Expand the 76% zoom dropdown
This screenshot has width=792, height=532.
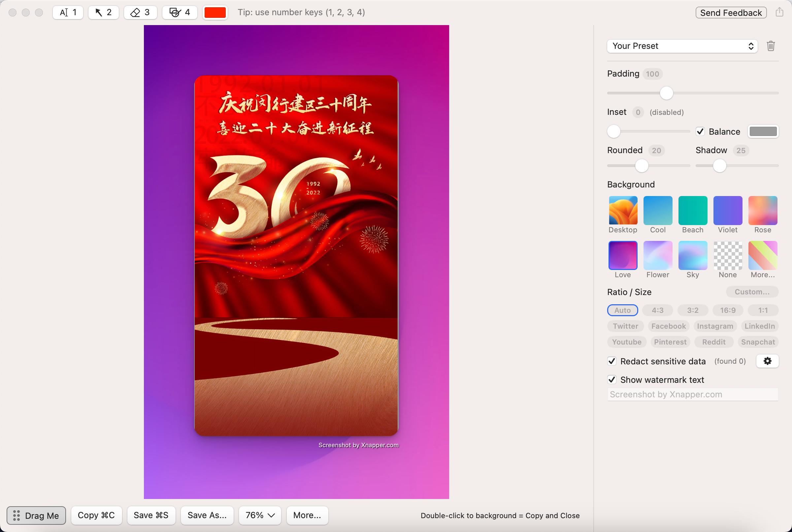pyautogui.click(x=260, y=515)
